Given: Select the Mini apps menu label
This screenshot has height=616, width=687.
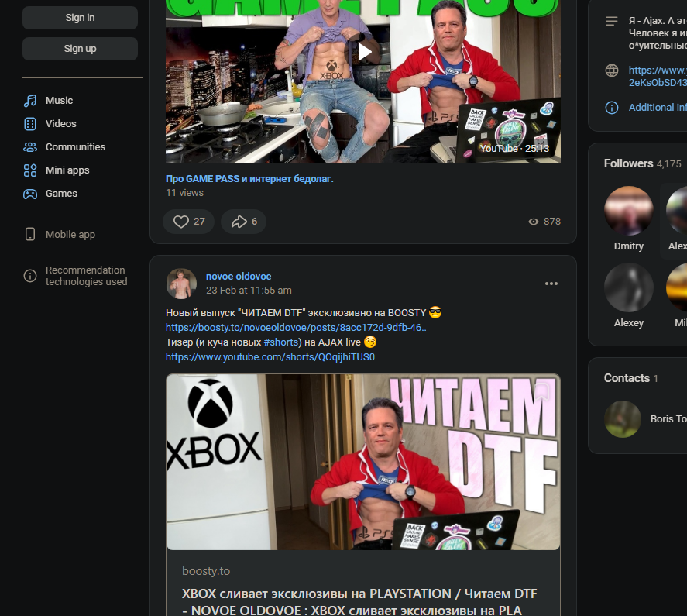Looking at the screenshot, I should (67, 170).
